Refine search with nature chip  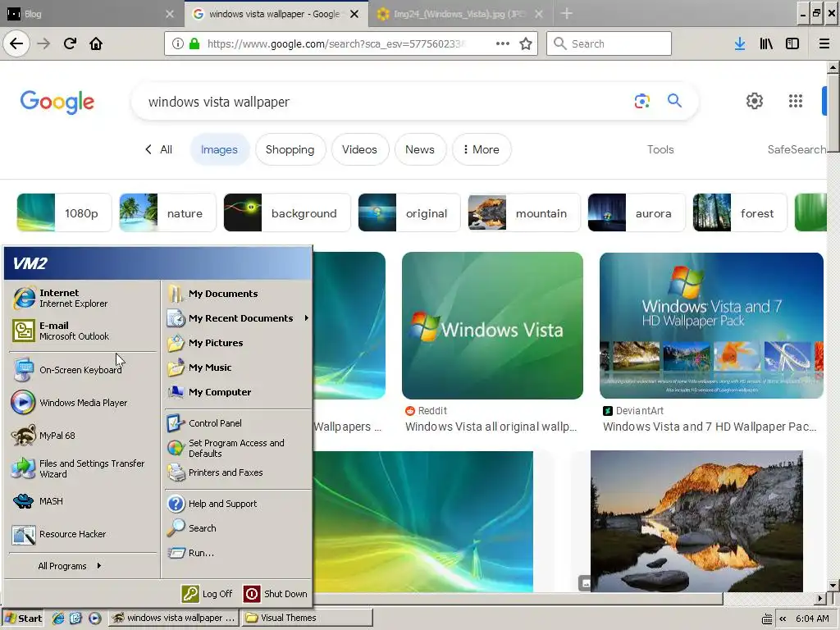pyautogui.click(x=167, y=213)
